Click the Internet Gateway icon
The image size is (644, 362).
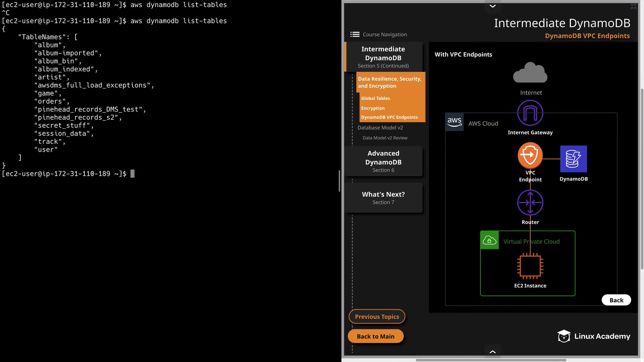530,113
